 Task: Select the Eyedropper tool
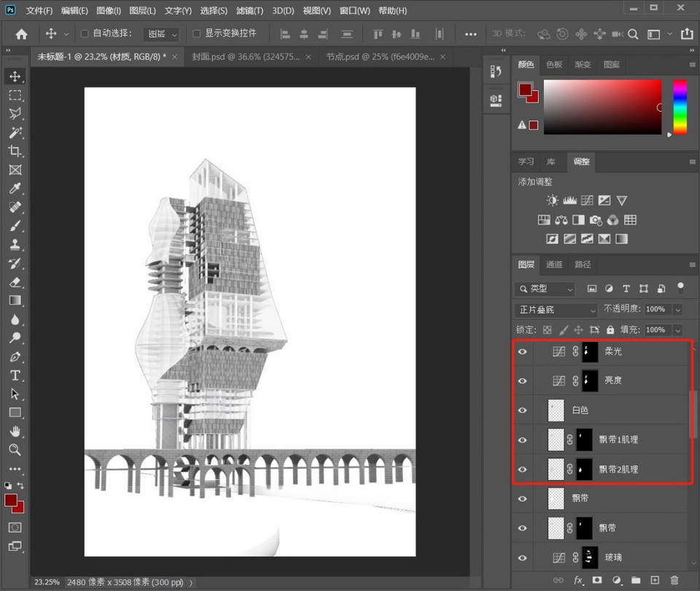pyautogui.click(x=15, y=189)
